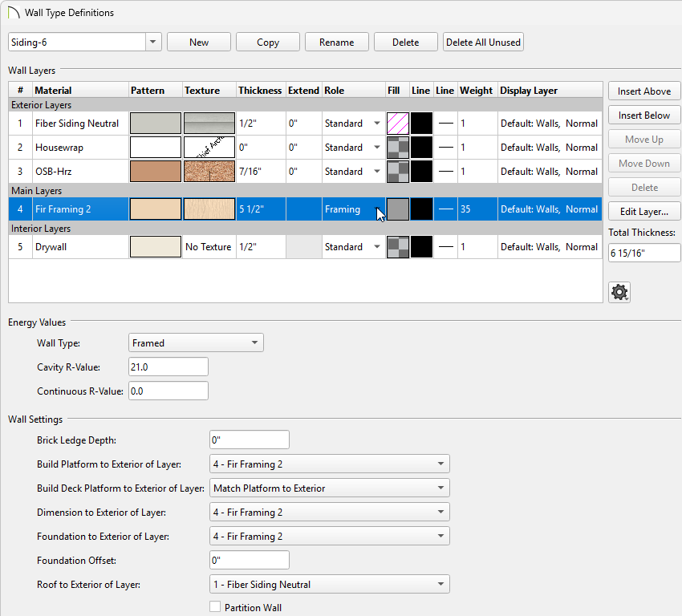Click the Copy wall type button
Screen dimensions: 682x616
(x=267, y=43)
